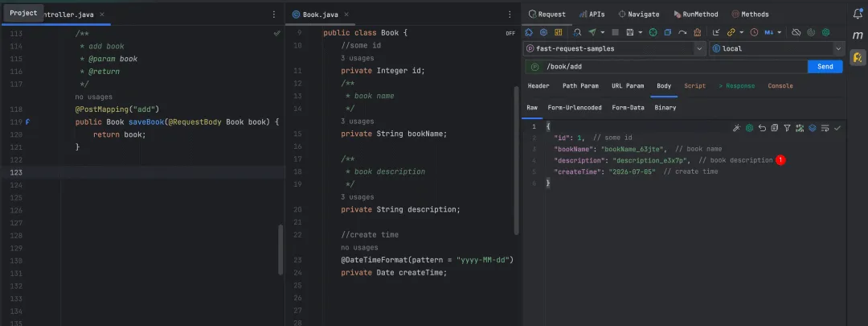The image size is (868, 326).
Task: Click the blue puzzle-piece icon in Fast Request toolbar
Action: [x=529, y=32]
